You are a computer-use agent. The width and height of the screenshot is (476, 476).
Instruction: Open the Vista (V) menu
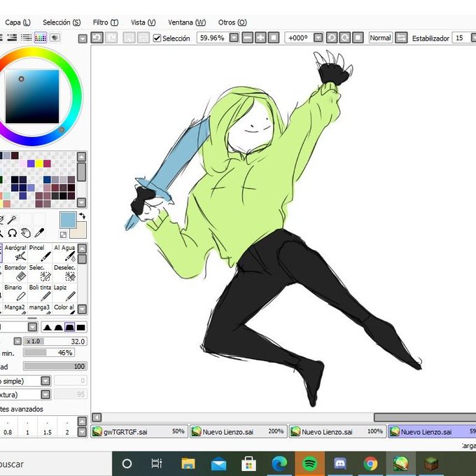click(x=143, y=22)
